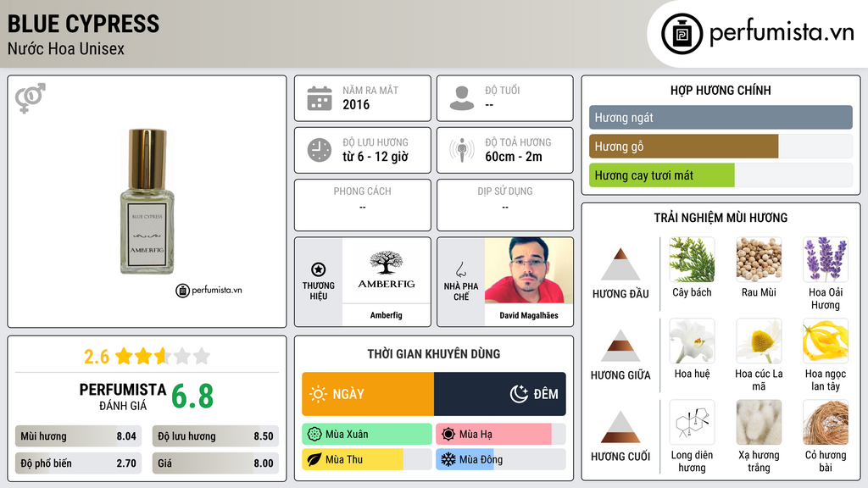Viewport: 868px width, 488px height.
Task: Select the Hoa Oải Hương lavender image
Action: click(826, 259)
